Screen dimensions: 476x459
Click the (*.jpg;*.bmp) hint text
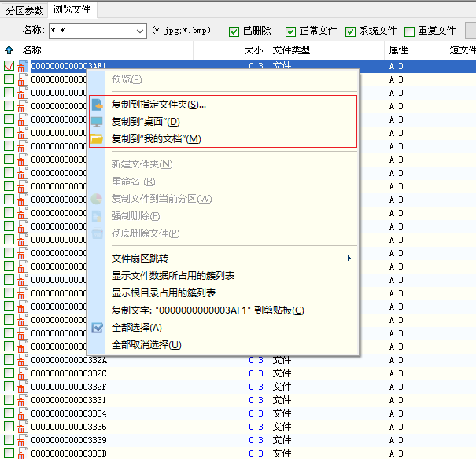tap(182, 31)
